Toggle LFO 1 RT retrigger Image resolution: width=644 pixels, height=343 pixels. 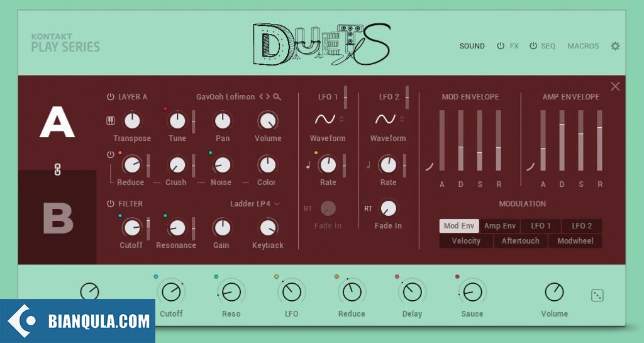tap(308, 209)
